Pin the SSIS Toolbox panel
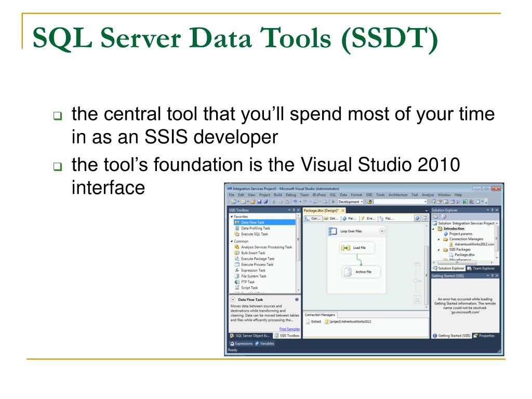This screenshot has width=532, height=399. click(294, 210)
